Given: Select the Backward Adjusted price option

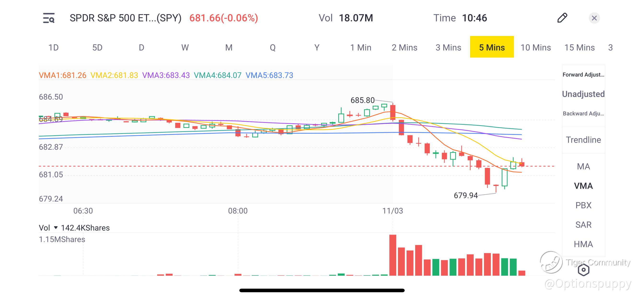Looking at the screenshot, I should point(583,113).
